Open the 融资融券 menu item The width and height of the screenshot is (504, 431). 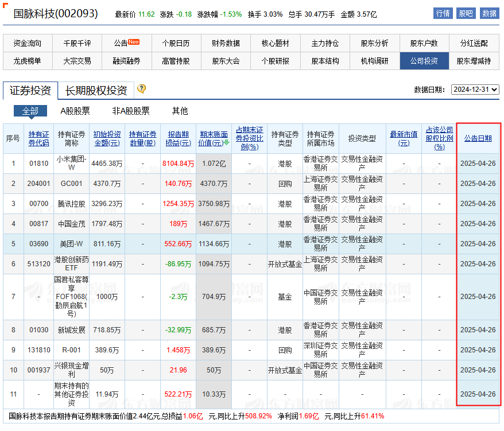coord(127,61)
